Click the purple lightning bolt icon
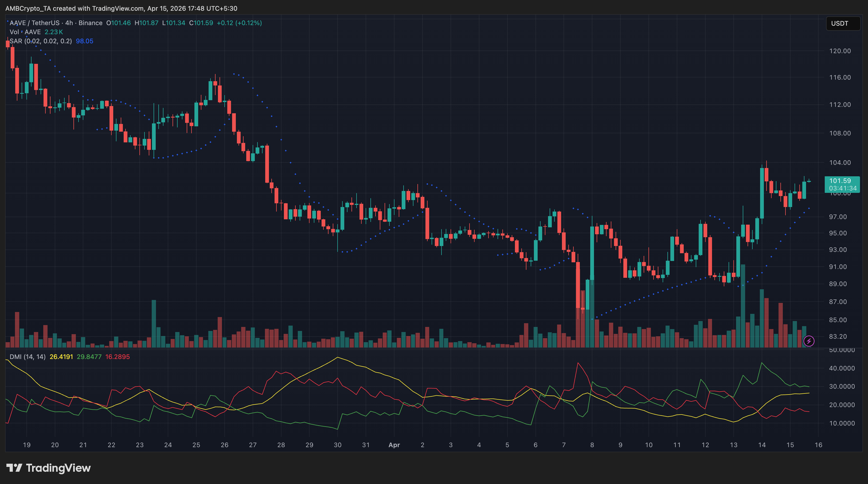868x484 pixels. pos(809,341)
